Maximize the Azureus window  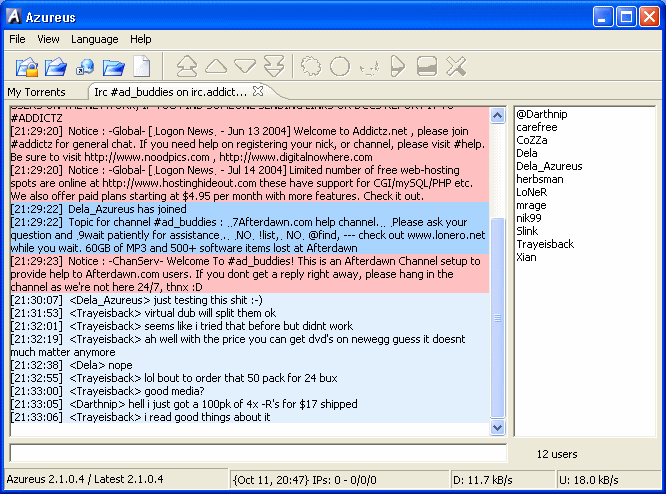tap(626, 17)
